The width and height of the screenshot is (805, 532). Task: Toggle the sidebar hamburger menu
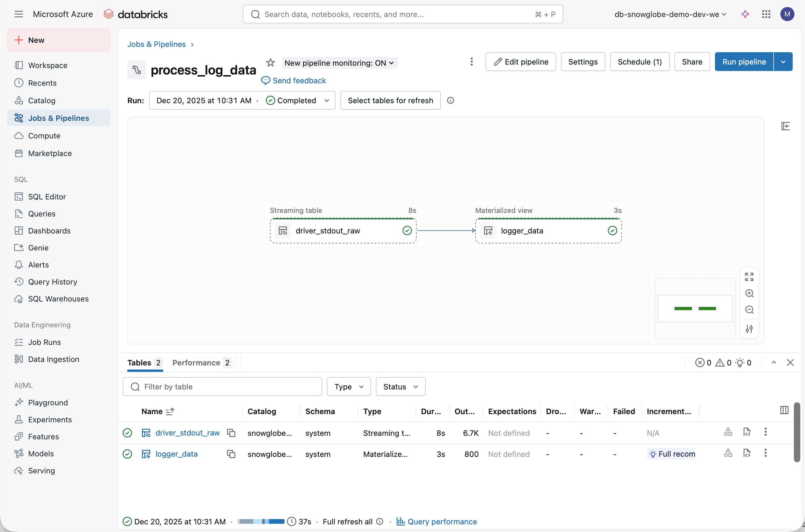pos(19,14)
